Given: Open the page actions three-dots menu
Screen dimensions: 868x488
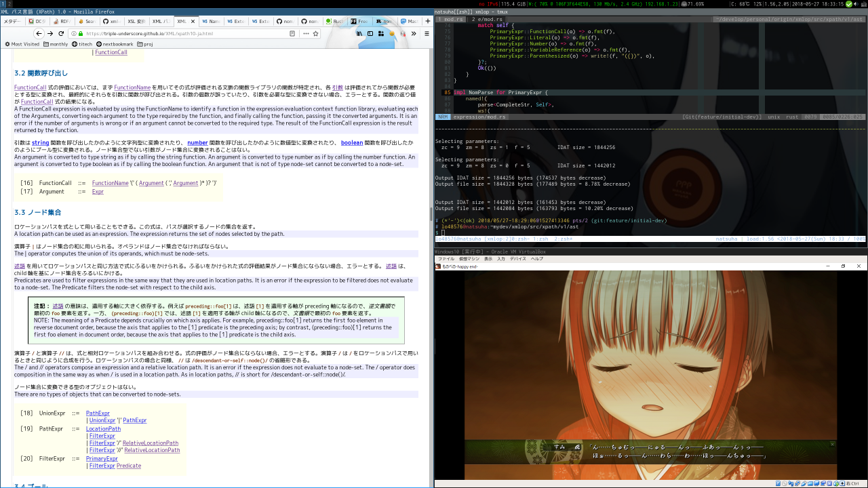Looking at the screenshot, I should point(306,33).
